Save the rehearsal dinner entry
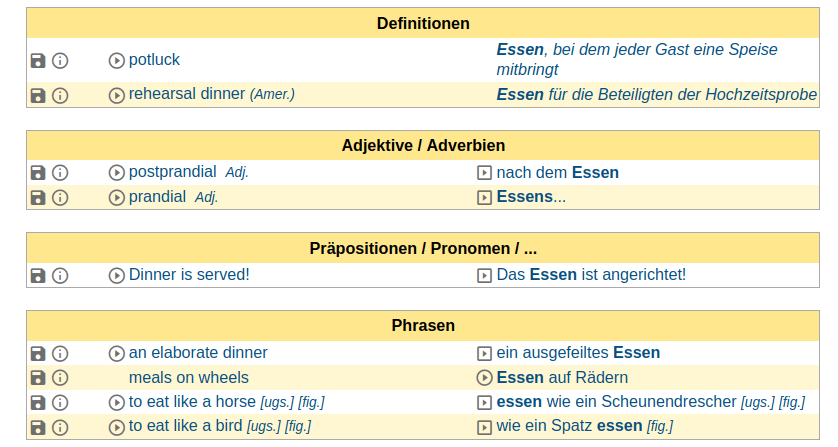 pos(38,95)
